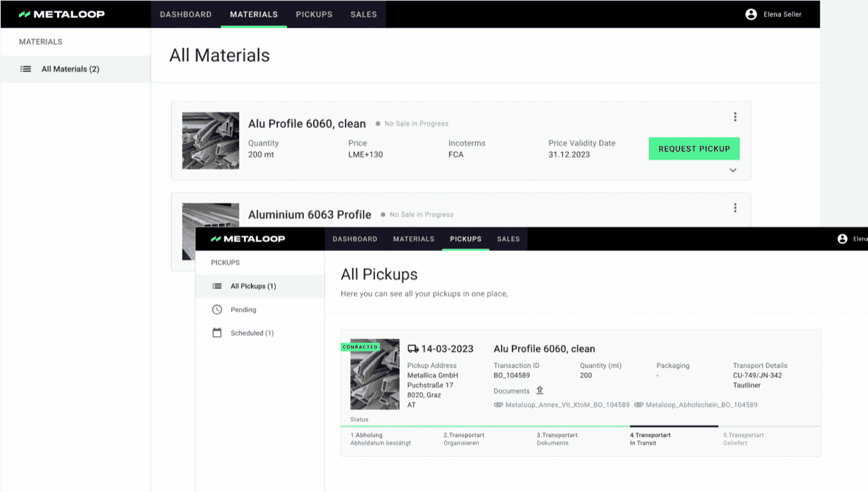The height and width of the screenshot is (492, 868).
Task: Click the list icon beside All Materials (2)
Action: click(26, 69)
